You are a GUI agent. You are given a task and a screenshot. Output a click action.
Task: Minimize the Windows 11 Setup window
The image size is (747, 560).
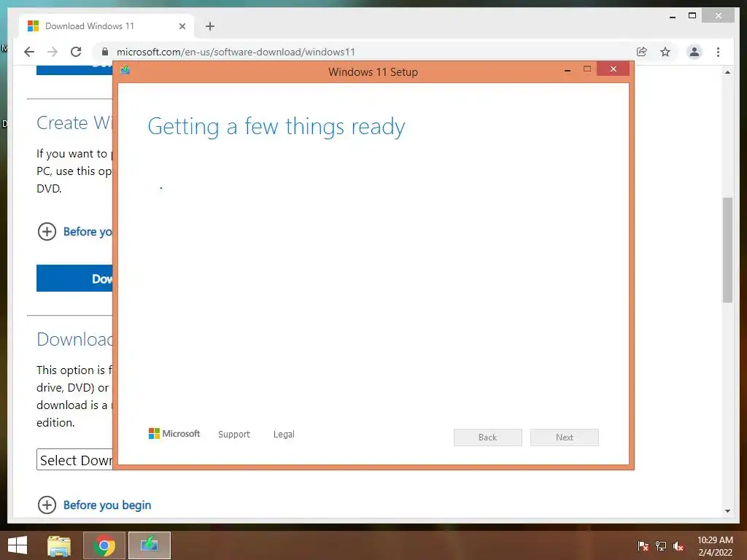point(568,70)
